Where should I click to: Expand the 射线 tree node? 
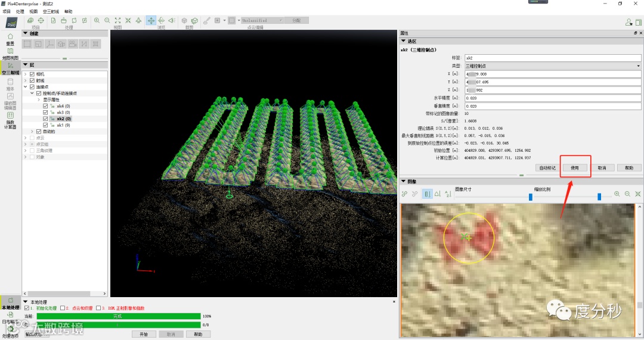pyautogui.click(x=26, y=80)
